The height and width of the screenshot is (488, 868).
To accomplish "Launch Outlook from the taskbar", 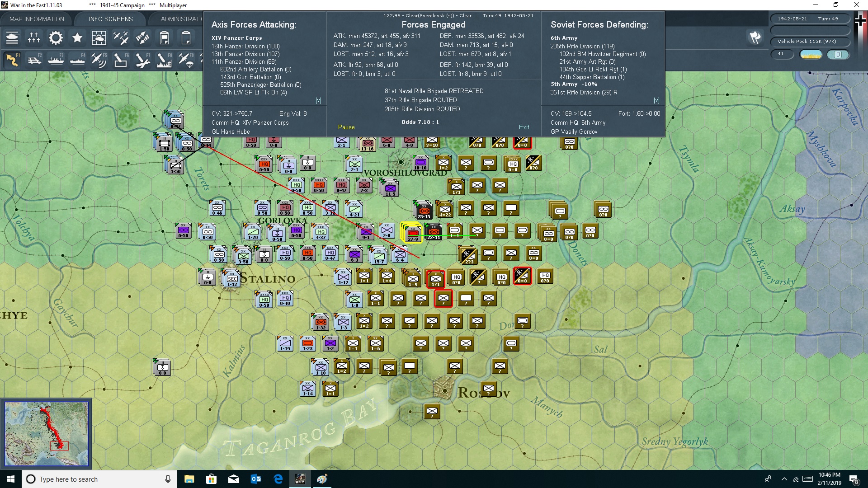I will 256,479.
